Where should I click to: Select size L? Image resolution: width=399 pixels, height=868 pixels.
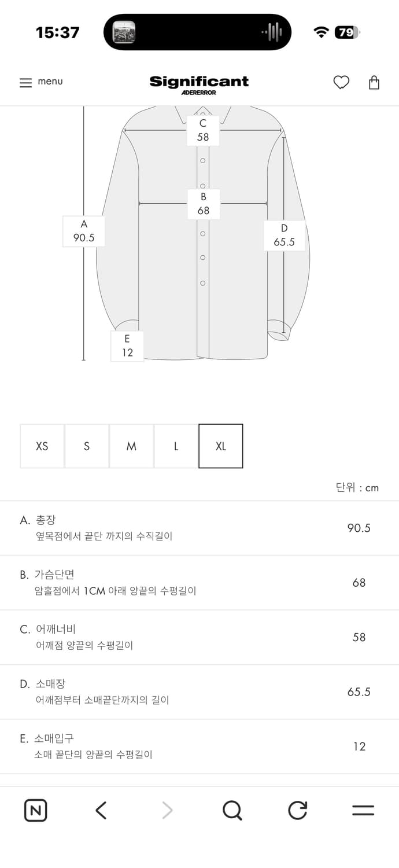click(176, 446)
